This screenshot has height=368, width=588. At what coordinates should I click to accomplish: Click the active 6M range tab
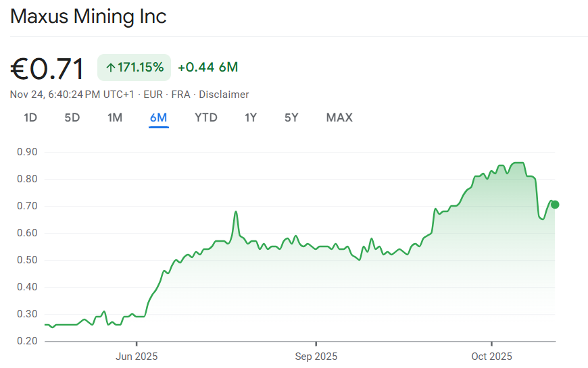[159, 117]
